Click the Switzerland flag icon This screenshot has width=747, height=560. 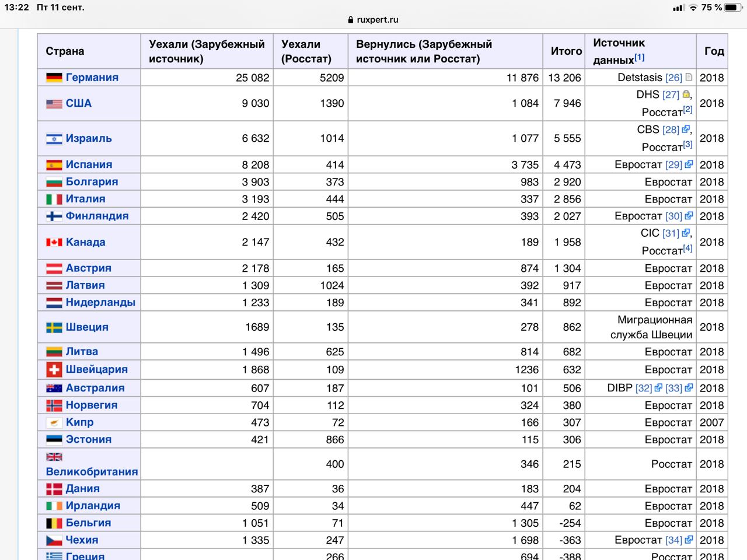54,369
